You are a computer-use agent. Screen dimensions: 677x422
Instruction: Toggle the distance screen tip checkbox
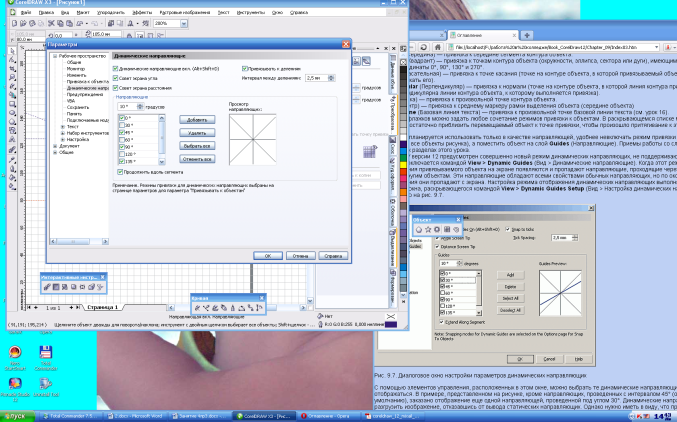pos(115,88)
